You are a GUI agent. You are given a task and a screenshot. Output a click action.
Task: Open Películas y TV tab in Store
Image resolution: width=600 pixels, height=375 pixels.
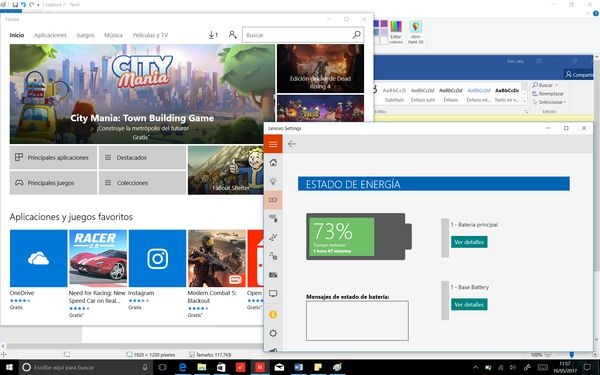pyautogui.click(x=150, y=35)
